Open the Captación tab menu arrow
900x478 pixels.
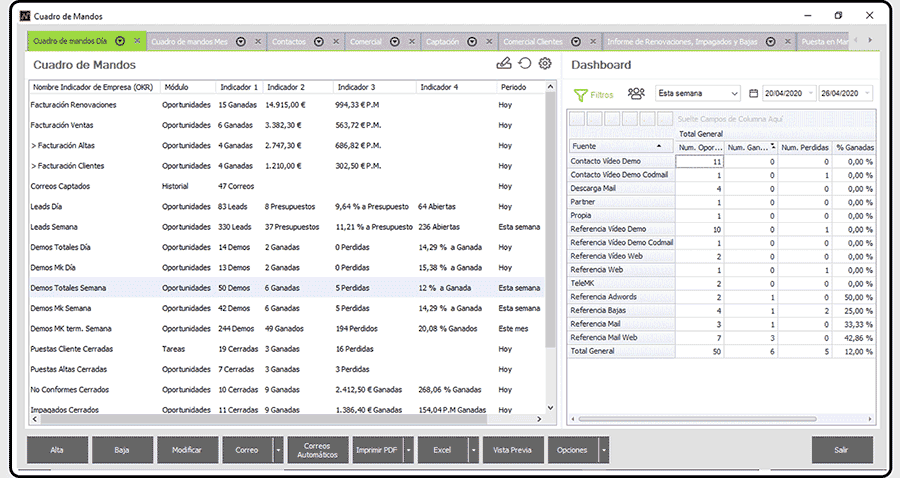click(x=472, y=41)
